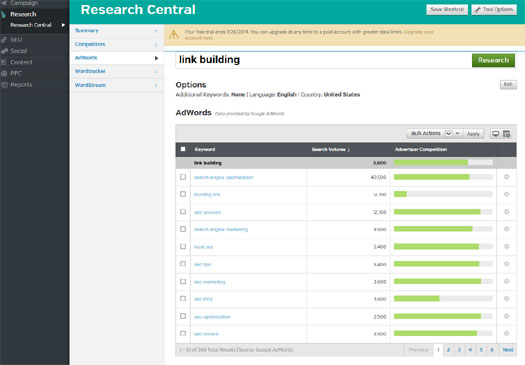Check the 'search engine optimization' row checkbox

coord(183,177)
